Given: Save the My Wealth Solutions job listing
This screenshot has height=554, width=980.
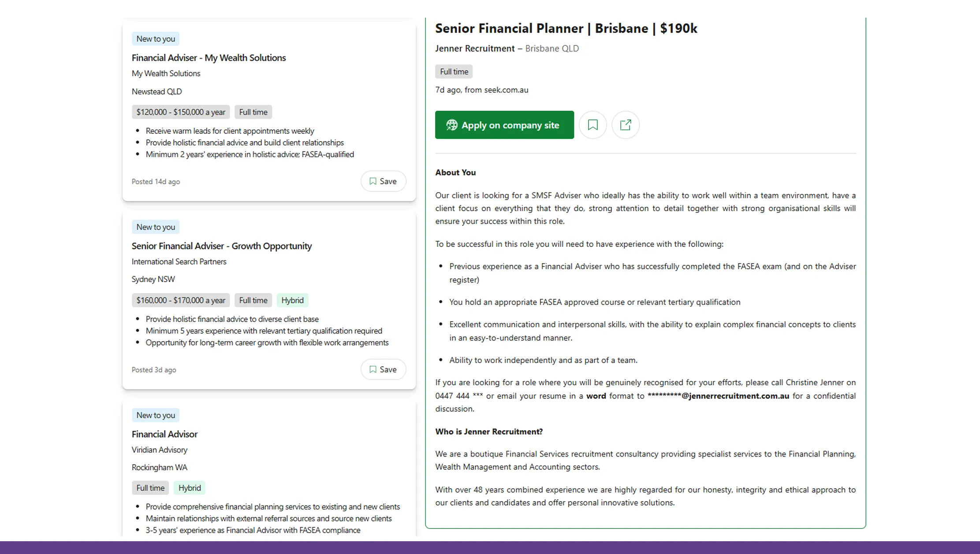Looking at the screenshot, I should [383, 181].
